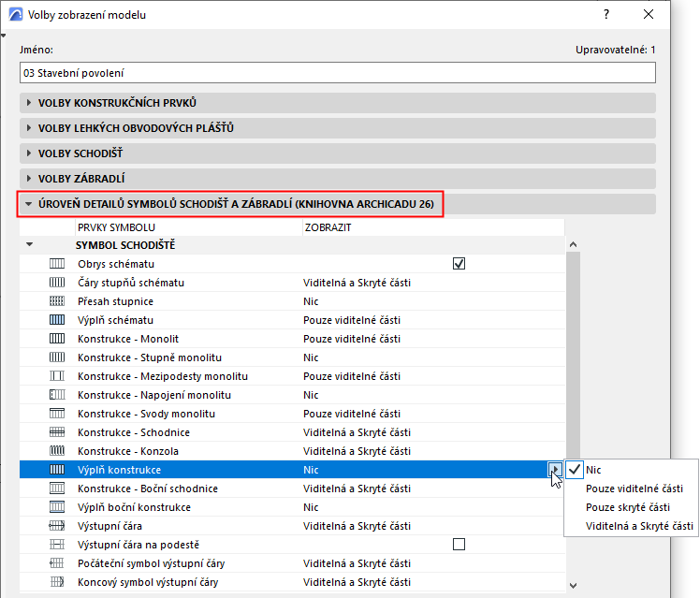Click the Koncový symbol výstupní čáry icon
This screenshot has height=598, width=700.
point(57,582)
